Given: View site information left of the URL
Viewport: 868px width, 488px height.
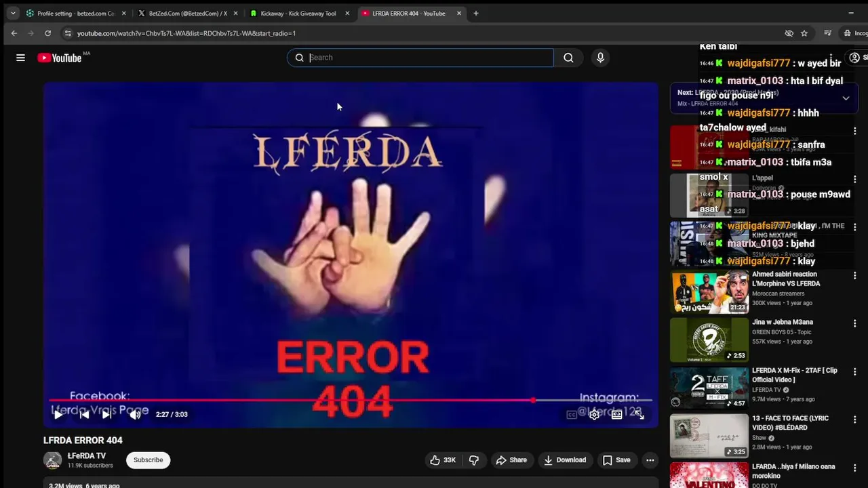Looking at the screenshot, I should coord(67,33).
